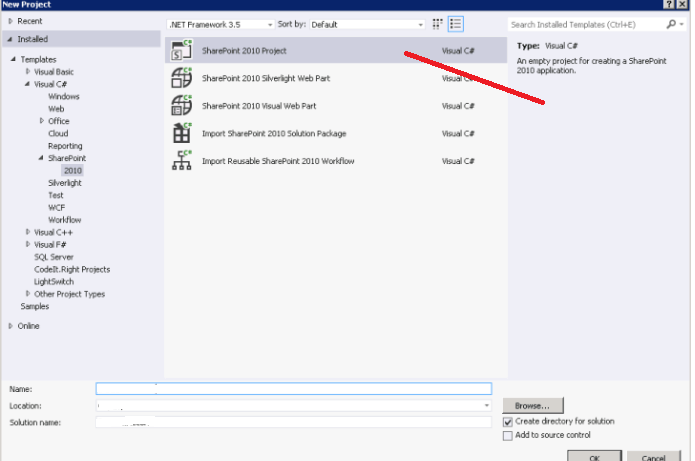
Task: Collapse the Visual C# node arrow
Action: click(27, 84)
